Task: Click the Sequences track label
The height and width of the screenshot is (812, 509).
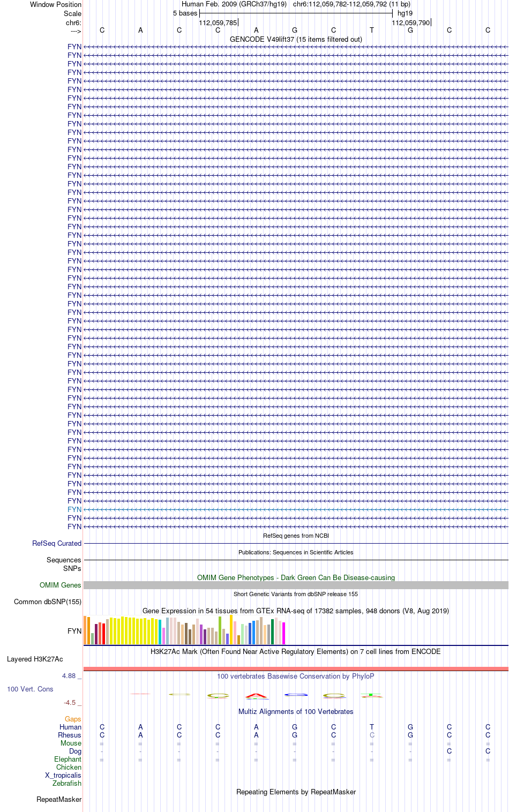Action: click(64, 560)
